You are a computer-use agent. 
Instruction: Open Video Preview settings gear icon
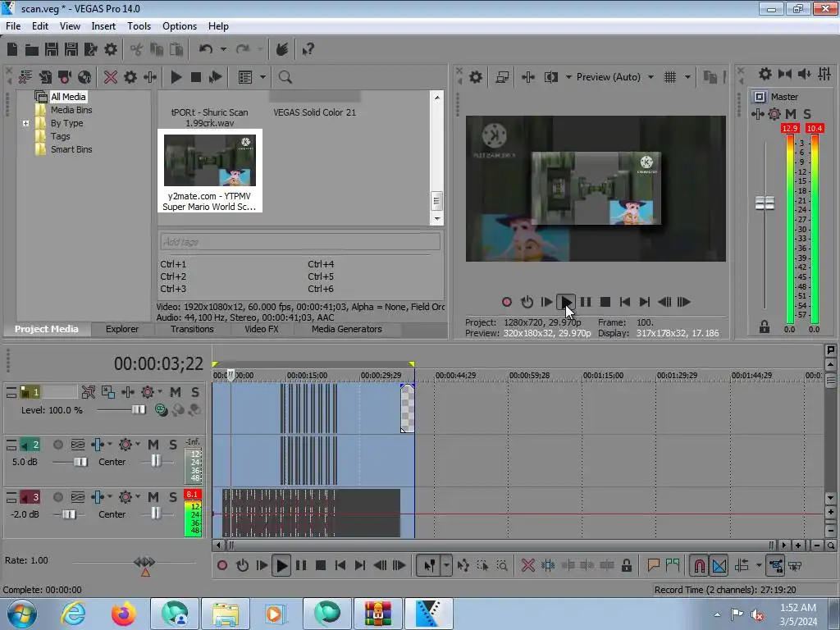[x=476, y=77]
